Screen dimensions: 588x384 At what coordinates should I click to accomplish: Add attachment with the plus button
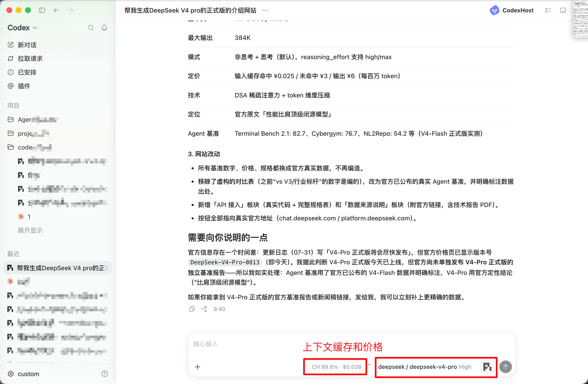198,367
